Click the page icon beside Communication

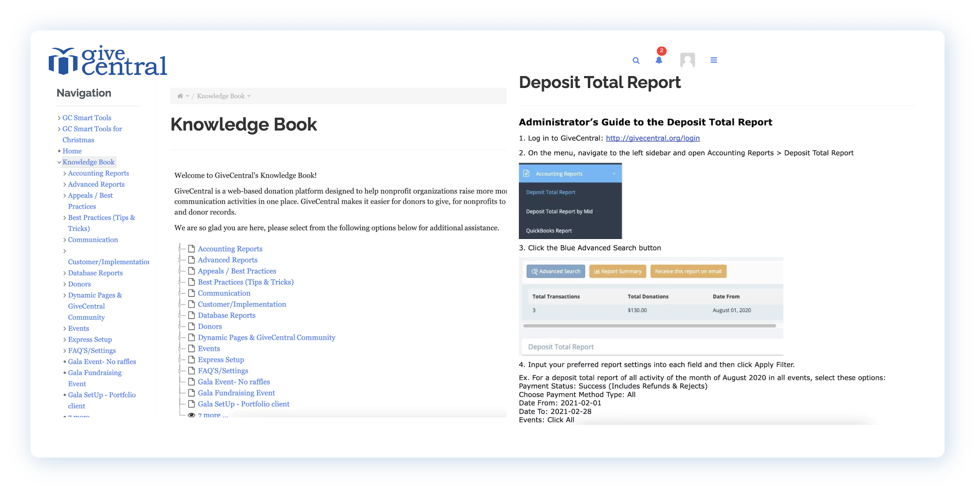coord(191,293)
